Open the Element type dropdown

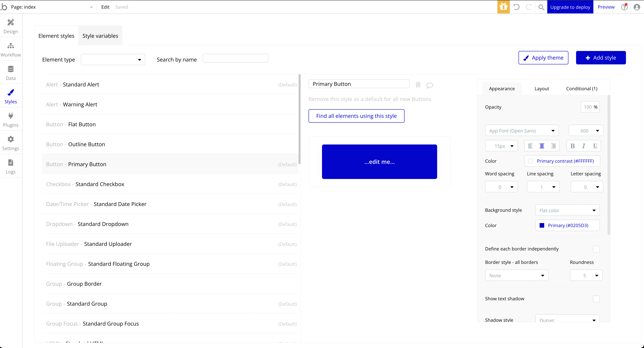[113, 60]
